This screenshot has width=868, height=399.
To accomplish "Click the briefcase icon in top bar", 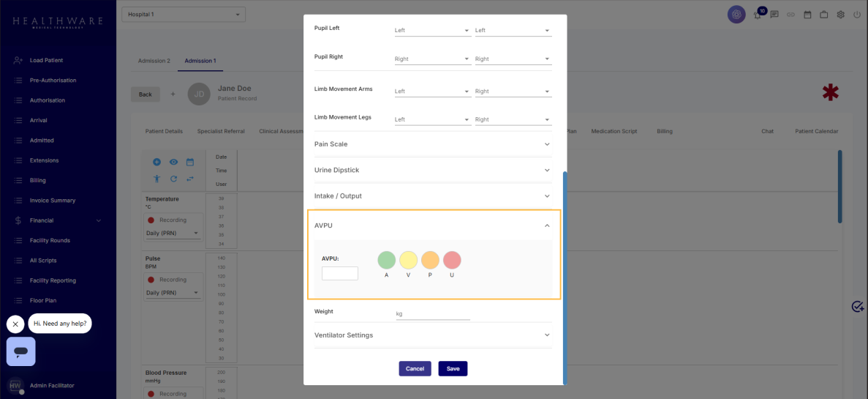I will click(824, 15).
